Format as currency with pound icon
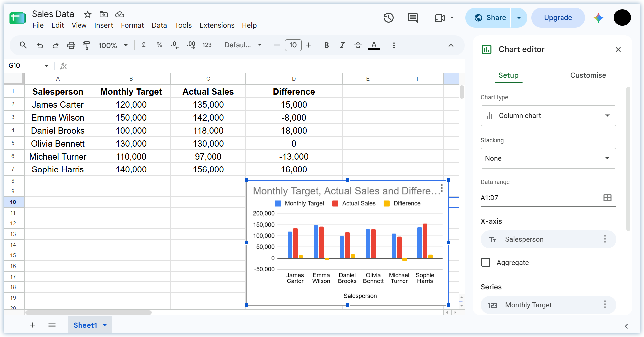Viewport: 644px width, 337px height. pyautogui.click(x=144, y=45)
